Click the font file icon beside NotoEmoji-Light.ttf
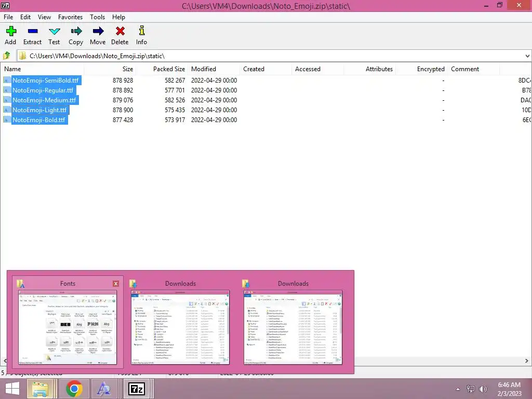Screen dimensions: 532x399 (x=6, y=110)
